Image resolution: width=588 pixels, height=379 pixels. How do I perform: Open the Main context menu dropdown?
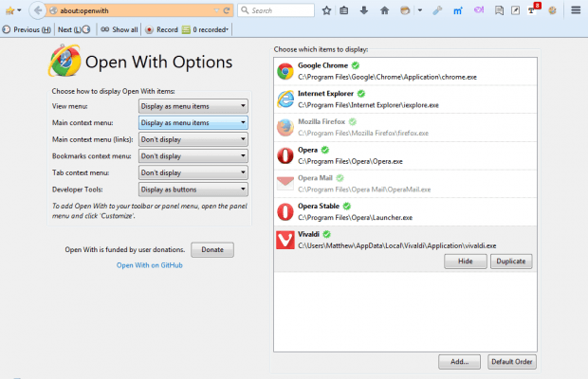point(193,123)
